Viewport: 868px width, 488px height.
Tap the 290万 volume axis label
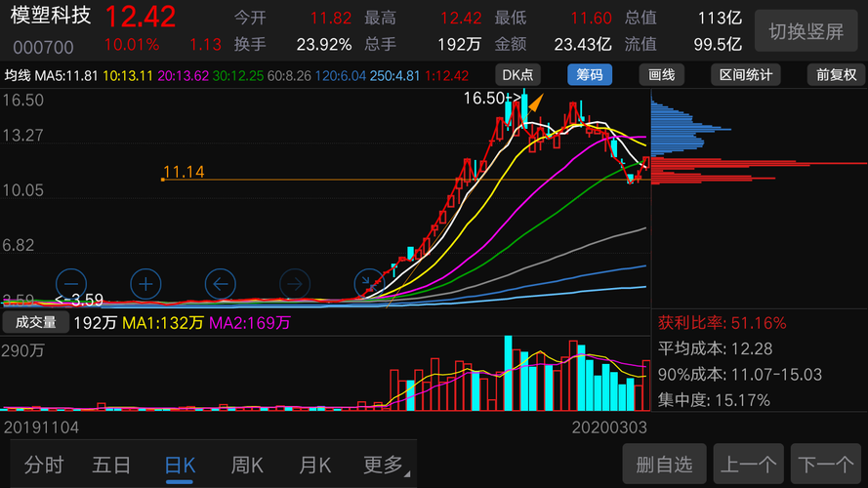(x=22, y=350)
